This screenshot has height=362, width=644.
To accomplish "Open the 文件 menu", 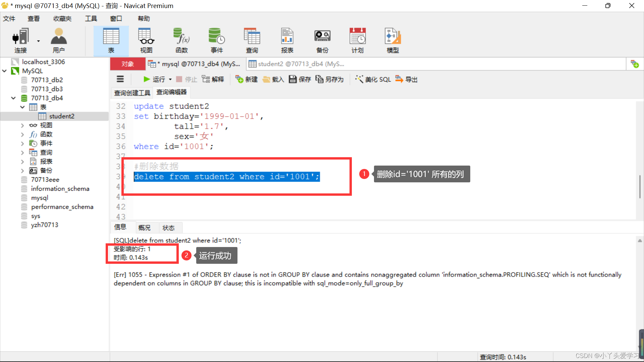I will pyautogui.click(x=9, y=18).
